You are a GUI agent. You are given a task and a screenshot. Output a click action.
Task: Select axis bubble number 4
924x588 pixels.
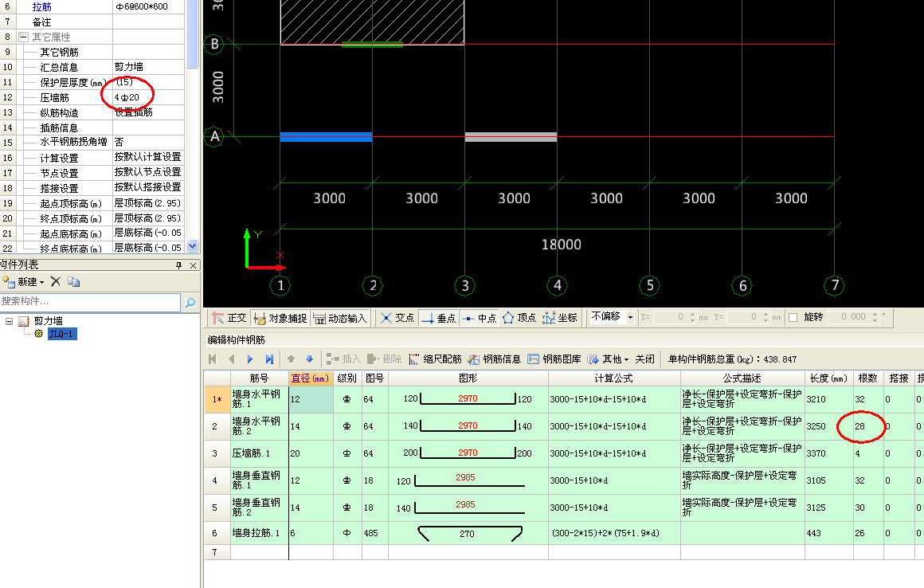point(558,286)
